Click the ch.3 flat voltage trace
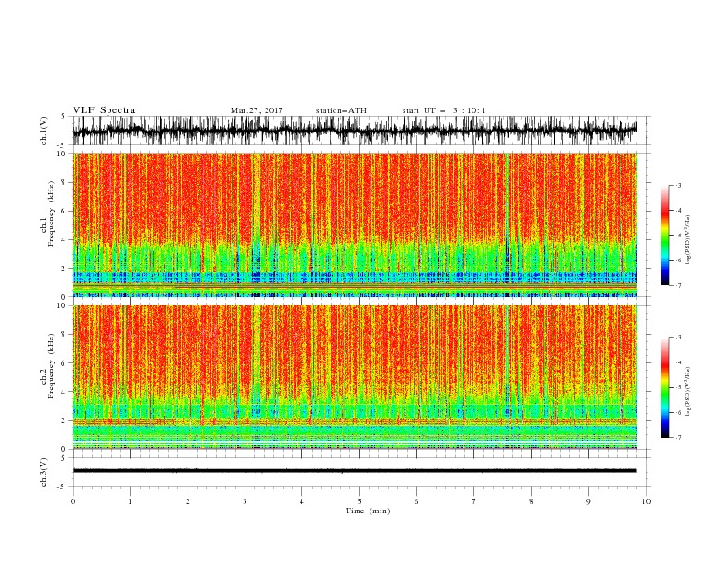 (355, 471)
